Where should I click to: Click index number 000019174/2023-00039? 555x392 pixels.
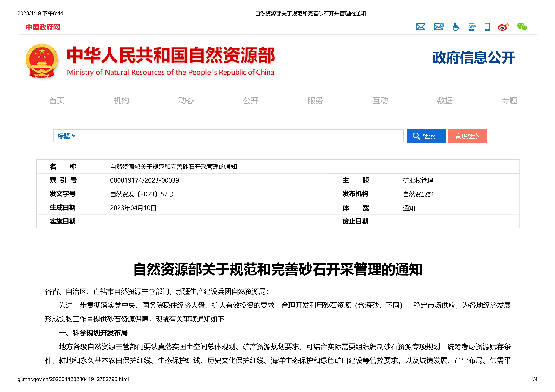[x=144, y=180]
